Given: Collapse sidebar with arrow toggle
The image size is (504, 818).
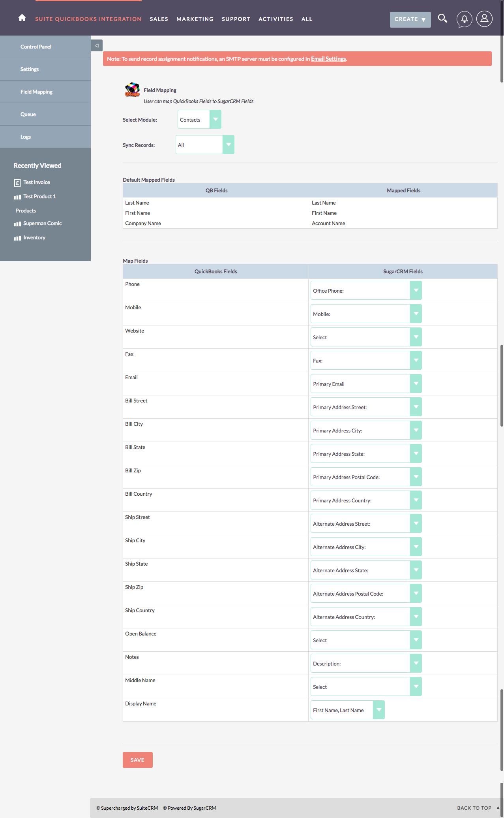Looking at the screenshot, I should click(97, 45).
